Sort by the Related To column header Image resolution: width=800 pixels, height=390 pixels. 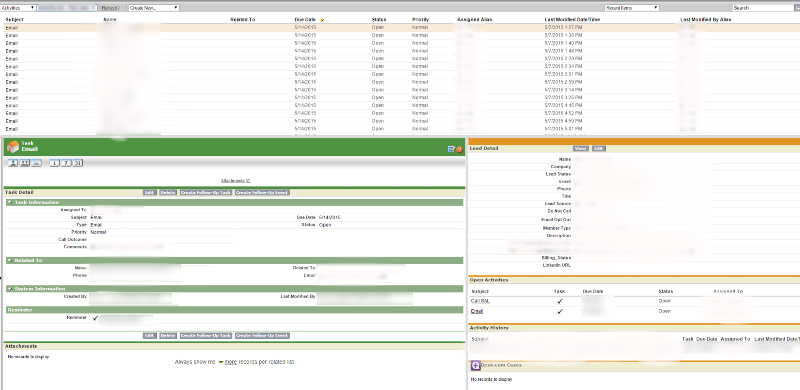(x=242, y=19)
